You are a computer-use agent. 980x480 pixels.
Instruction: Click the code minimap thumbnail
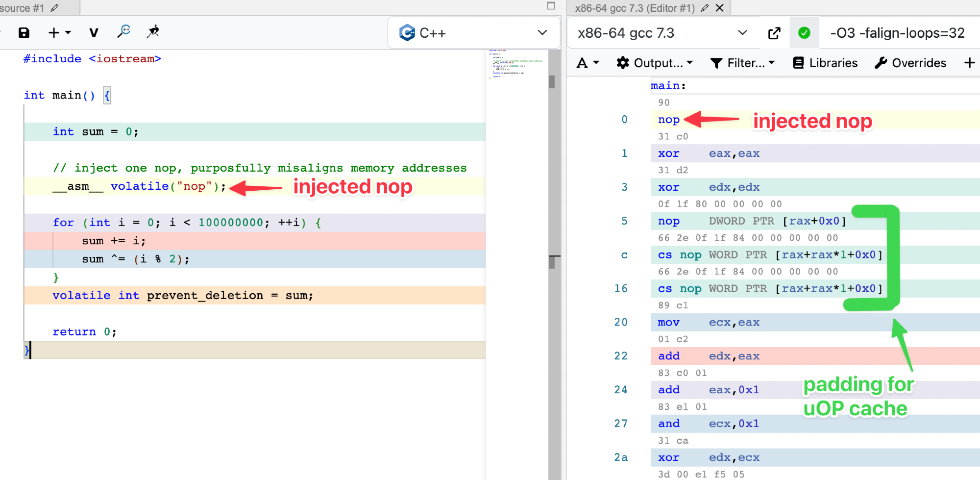click(x=516, y=64)
